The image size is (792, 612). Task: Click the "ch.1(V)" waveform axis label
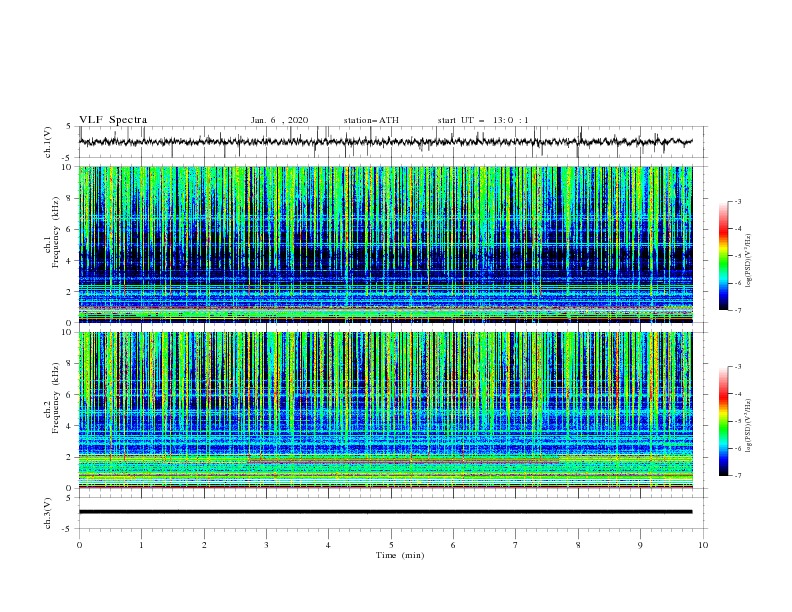(x=48, y=142)
